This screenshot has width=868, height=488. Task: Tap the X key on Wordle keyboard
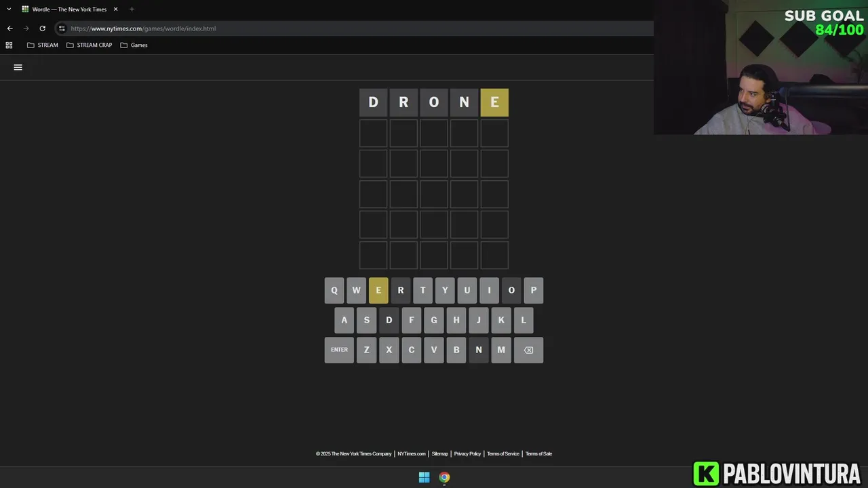click(389, 350)
